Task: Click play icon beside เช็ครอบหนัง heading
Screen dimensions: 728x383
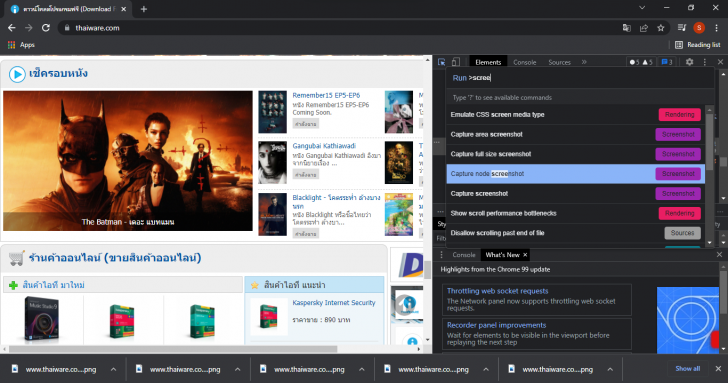Action: pos(17,74)
